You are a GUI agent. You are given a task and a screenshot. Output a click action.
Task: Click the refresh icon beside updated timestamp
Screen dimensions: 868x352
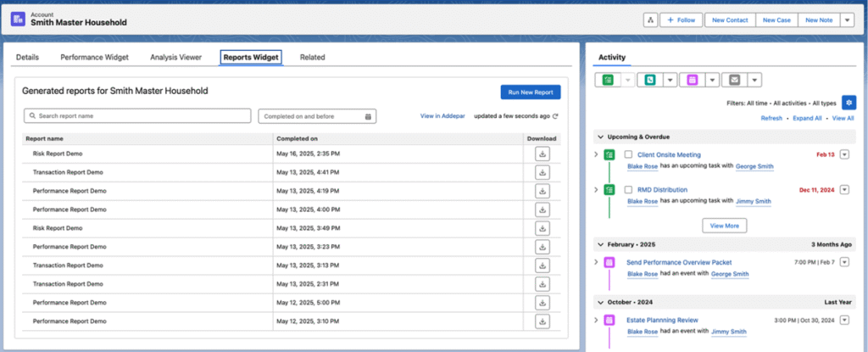555,116
